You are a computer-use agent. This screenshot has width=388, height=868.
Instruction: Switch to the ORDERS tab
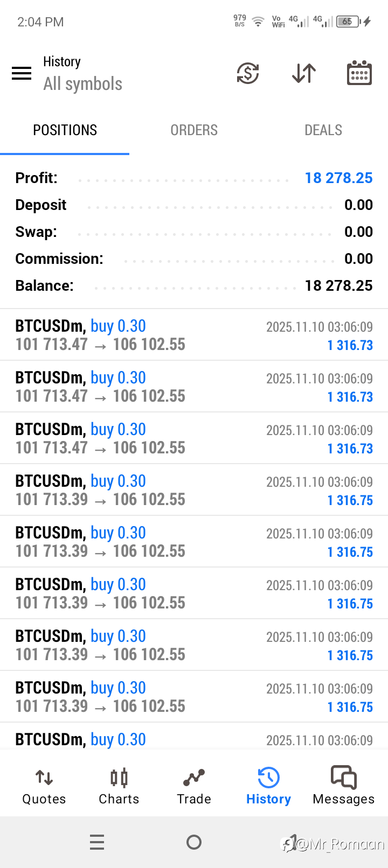point(194,130)
